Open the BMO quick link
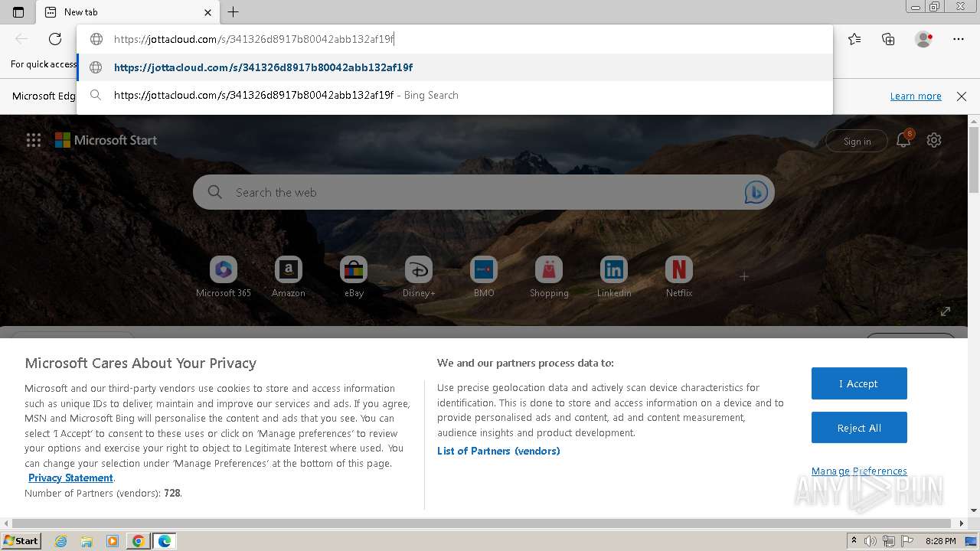 point(484,277)
